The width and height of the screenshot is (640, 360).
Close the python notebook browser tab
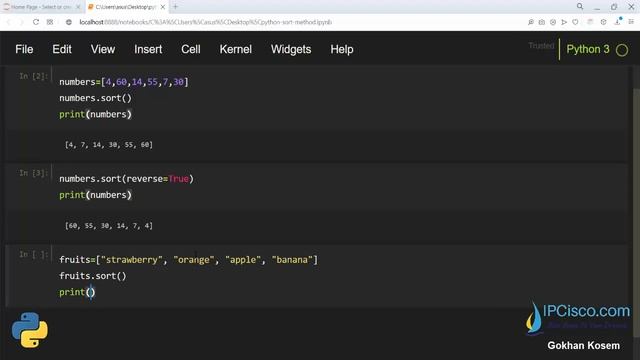click(163, 7)
